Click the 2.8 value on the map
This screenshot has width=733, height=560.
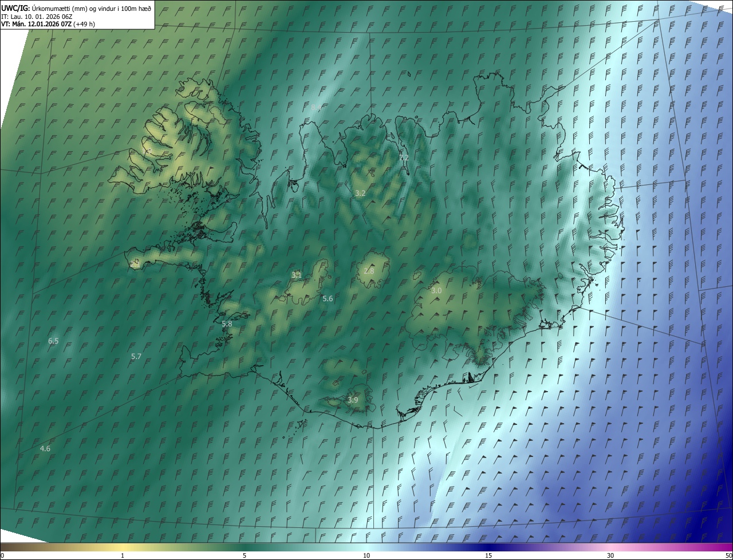click(369, 271)
